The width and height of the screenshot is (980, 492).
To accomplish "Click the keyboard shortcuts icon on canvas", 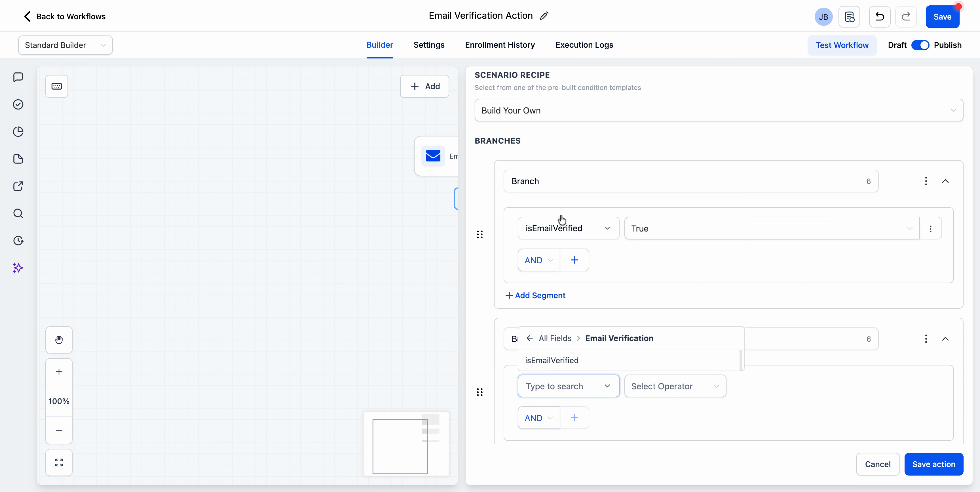I will point(57,86).
